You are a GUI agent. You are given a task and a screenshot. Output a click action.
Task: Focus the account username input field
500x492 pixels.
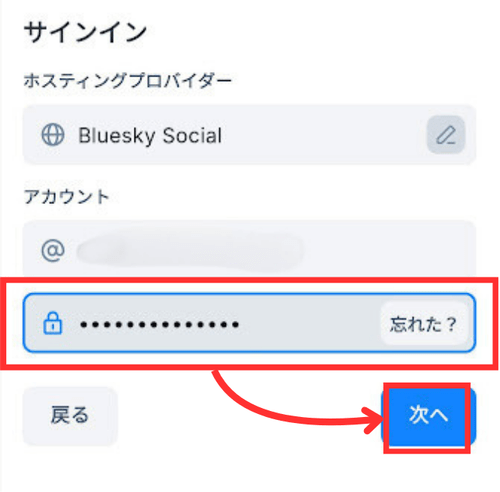tap(249, 249)
